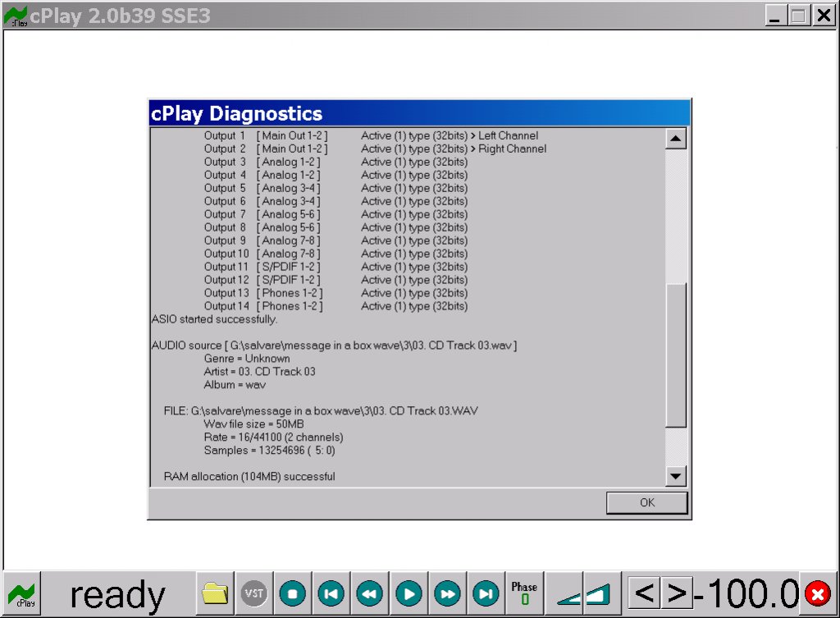Maximize the cPlay window
Image resolution: width=840 pixels, height=618 pixels.
(x=798, y=16)
